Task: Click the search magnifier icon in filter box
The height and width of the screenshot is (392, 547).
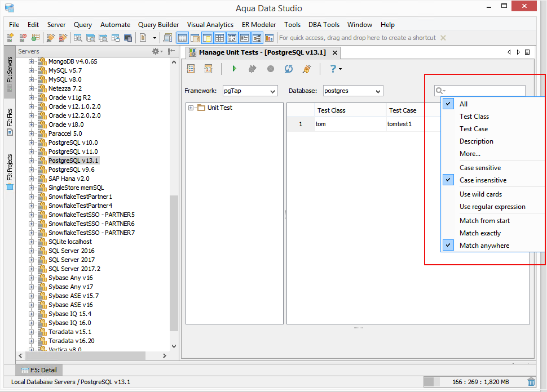Action: pos(439,91)
